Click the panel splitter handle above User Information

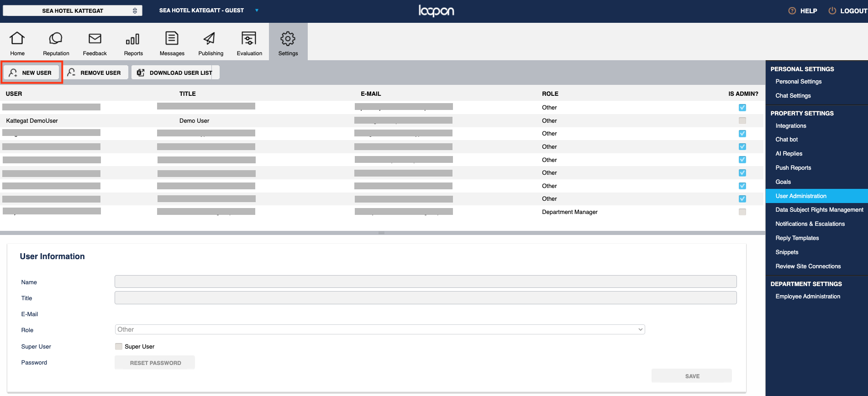(x=382, y=233)
